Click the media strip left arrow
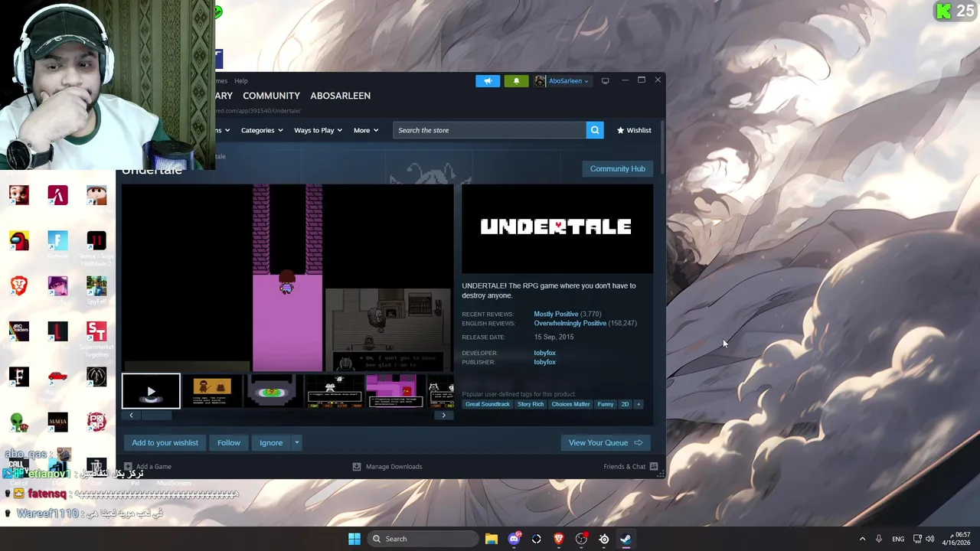Image resolution: width=980 pixels, height=551 pixels. [131, 416]
